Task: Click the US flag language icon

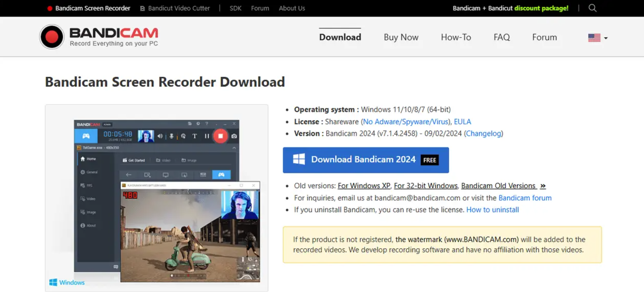Action: click(x=594, y=38)
